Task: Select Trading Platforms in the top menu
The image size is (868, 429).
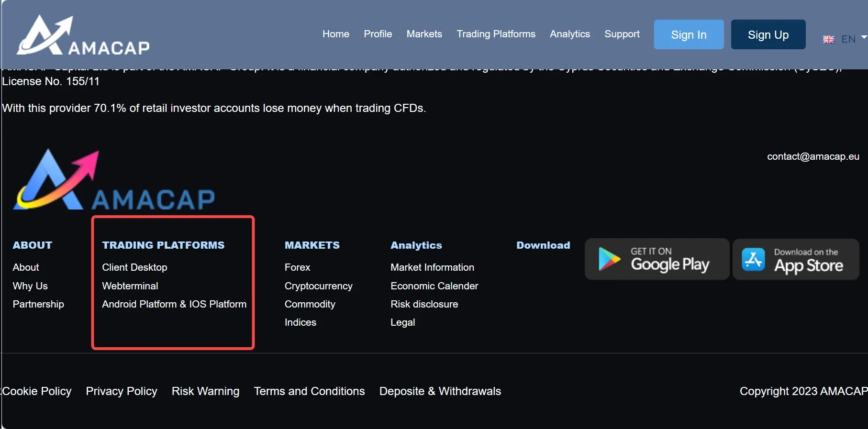Action: [x=496, y=34]
